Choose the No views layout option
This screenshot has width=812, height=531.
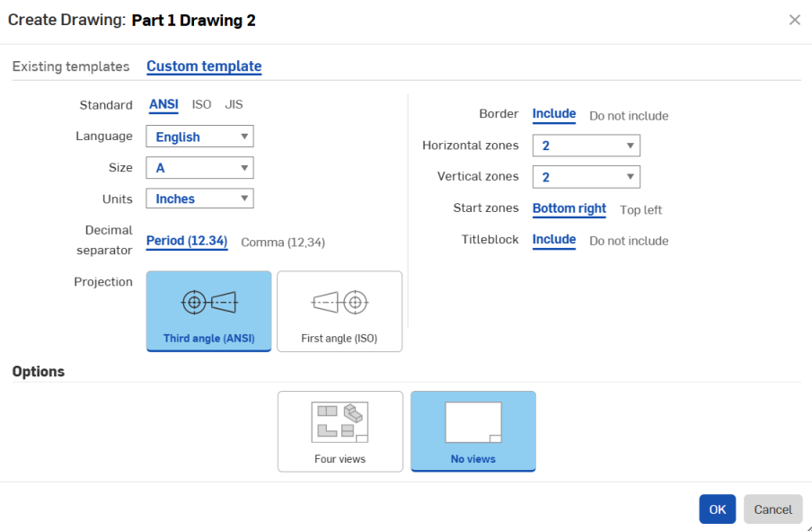pos(473,430)
